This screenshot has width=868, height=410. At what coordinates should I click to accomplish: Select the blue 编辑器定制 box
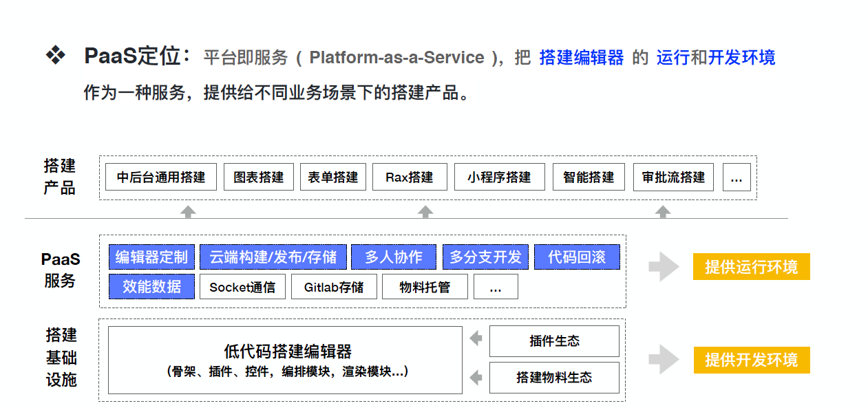click(x=151, y=257)
